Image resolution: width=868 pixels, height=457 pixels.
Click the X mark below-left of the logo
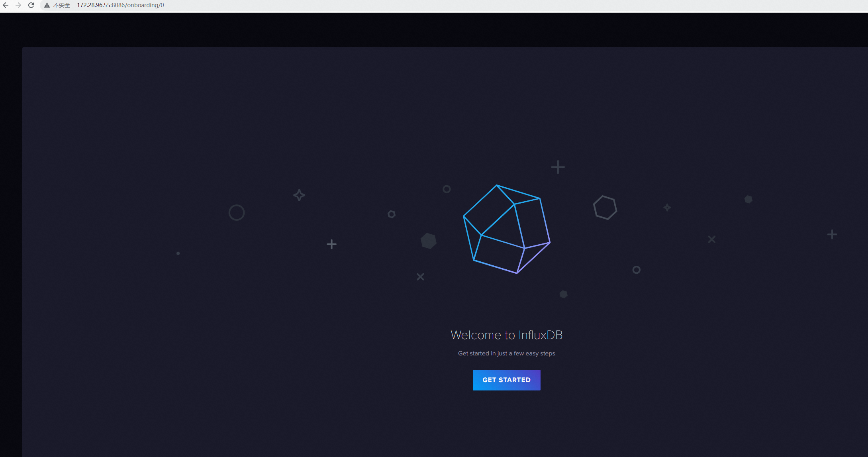click(420, 277)
